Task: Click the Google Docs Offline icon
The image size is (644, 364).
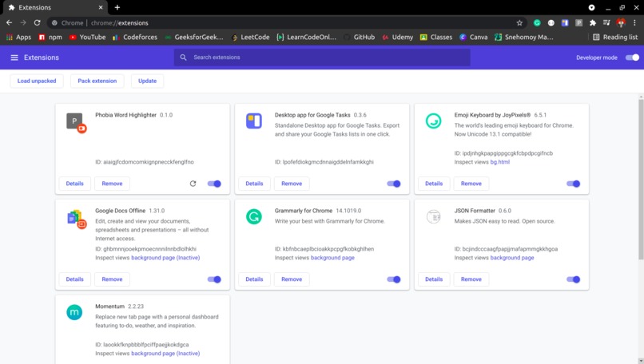Action: coord(76,219)
